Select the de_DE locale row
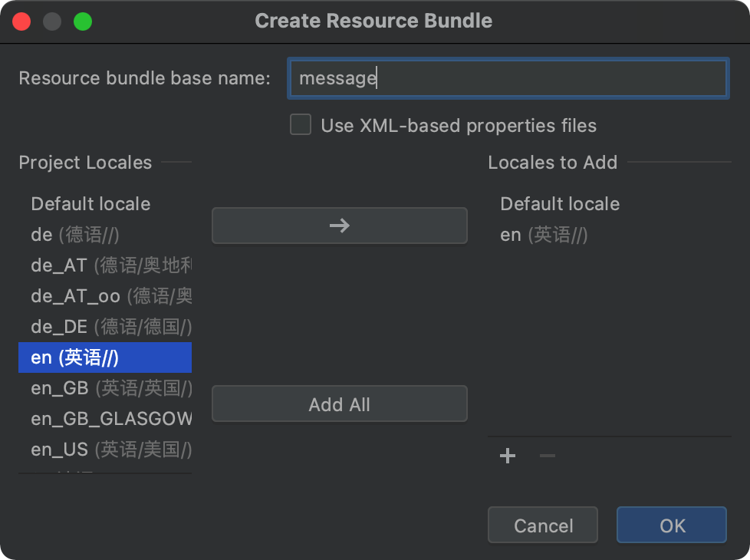 pyautogui.click(x=105, y=327)
